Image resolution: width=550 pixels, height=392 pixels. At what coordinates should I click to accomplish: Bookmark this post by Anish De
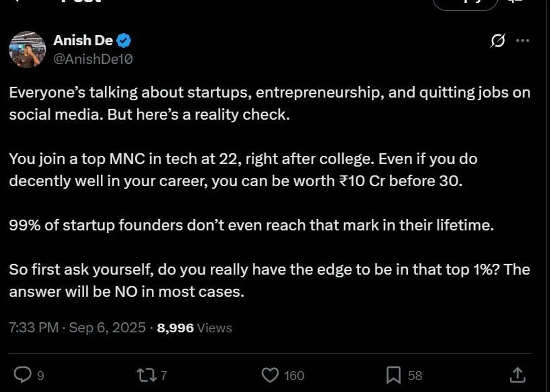coord(393,375)
